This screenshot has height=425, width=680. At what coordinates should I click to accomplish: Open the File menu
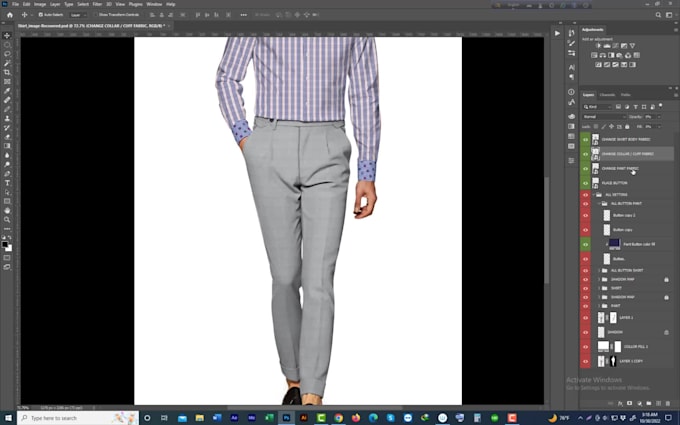pyautogui.click(x=15, y=4)
